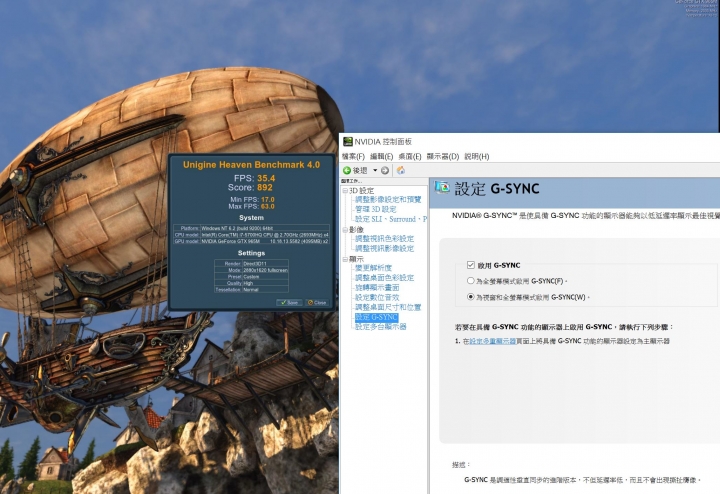Click the Unigine Heaven Benchmark 4.0 title
This screenshot has width=720, height=494.
click(252, 165)
